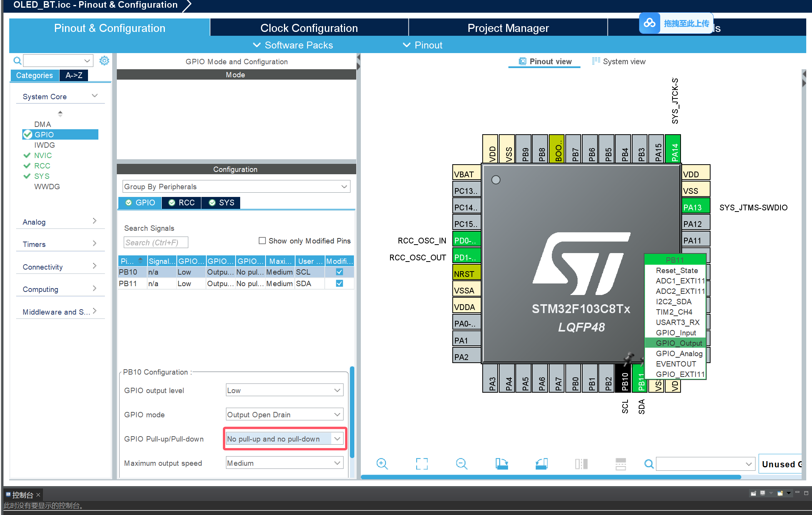This screenshot has height=515, width=812.
Task: Zoom in on the chip pinout
Action: pyautogui.click(x=382, y=464)
